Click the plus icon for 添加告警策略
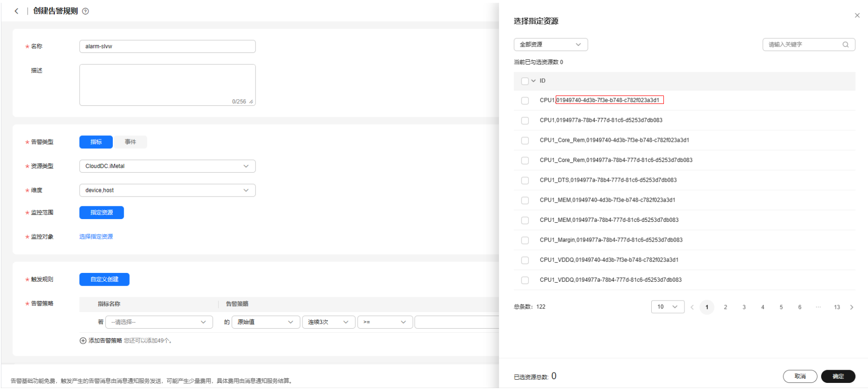 (83, 341)
